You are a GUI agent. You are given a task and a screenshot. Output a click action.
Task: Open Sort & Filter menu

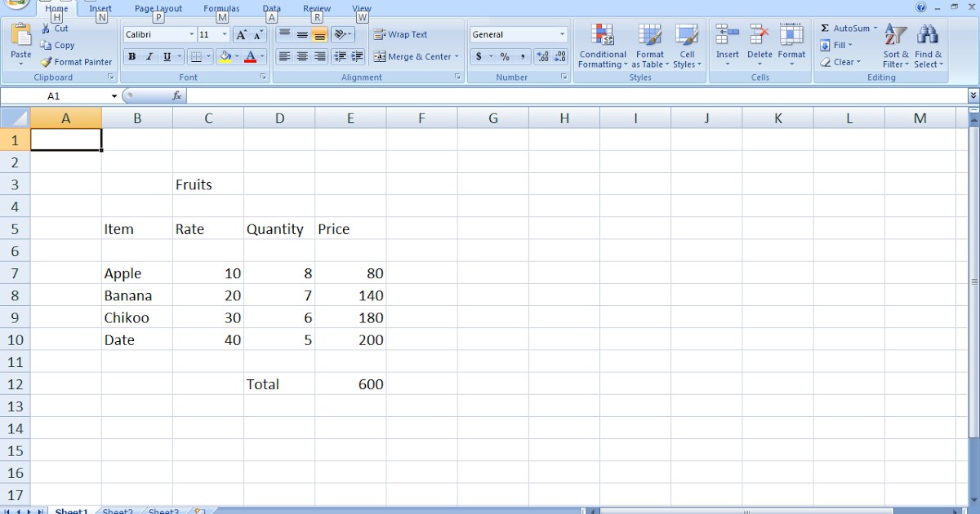[896, 47]
